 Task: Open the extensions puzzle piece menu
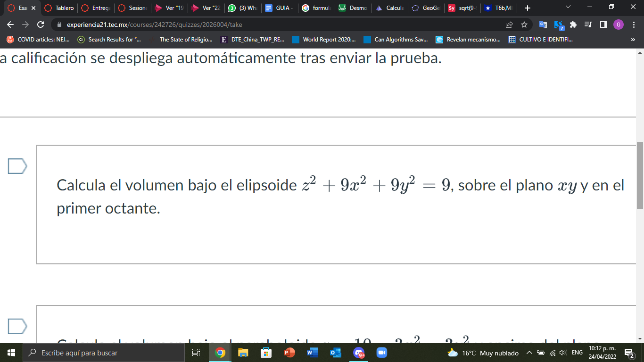pos(573,24)
